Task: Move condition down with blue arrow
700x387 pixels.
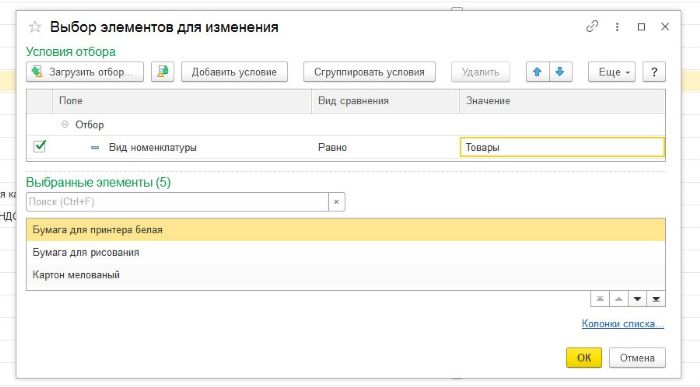Action: coord(560,72)
